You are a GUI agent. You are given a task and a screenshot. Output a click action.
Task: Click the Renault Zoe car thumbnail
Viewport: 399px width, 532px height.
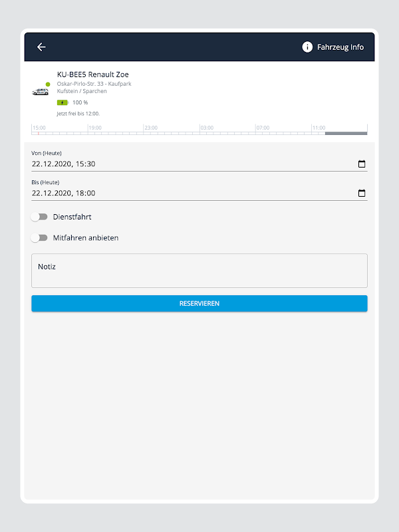[x=41, y=92]
